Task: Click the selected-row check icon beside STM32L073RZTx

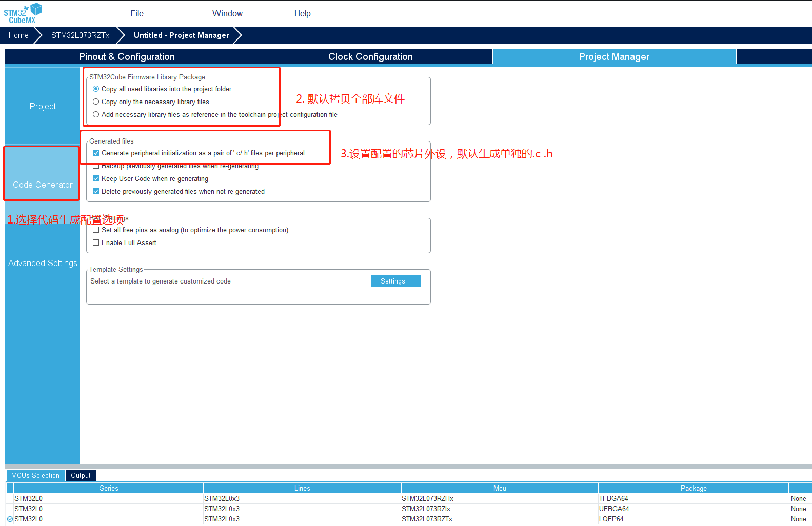Action: 10,519
